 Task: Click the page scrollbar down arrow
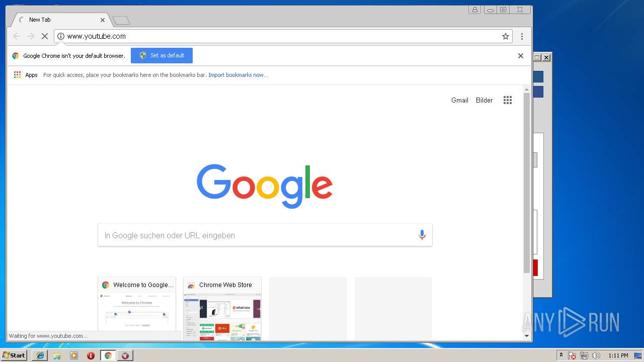527,336
